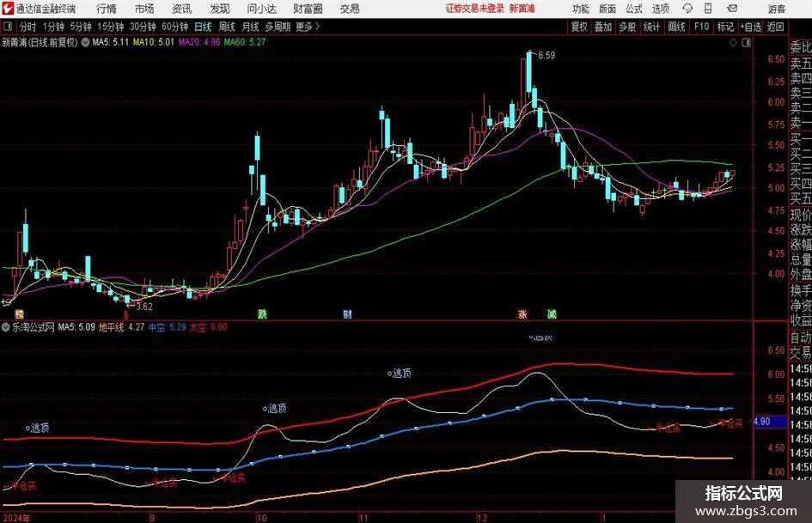812x523 pixels.
Task: Click the 多股 multi-stock button
Action: tap(627, 27)
